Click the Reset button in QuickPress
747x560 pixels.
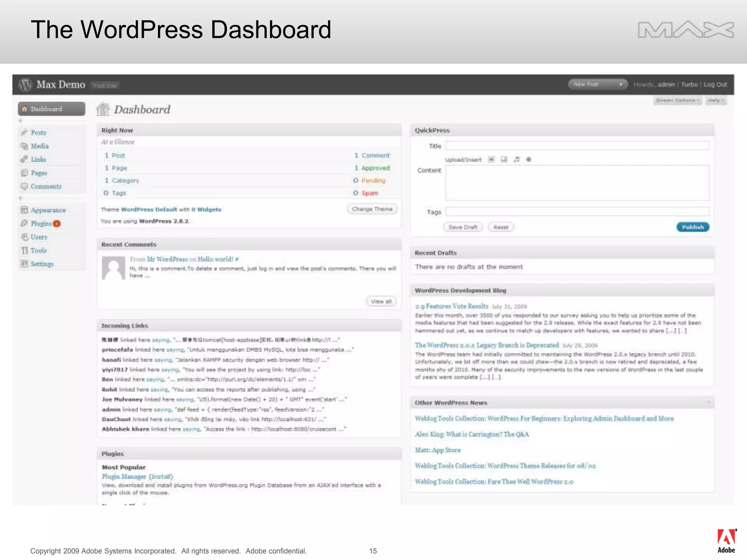(501, 227)
